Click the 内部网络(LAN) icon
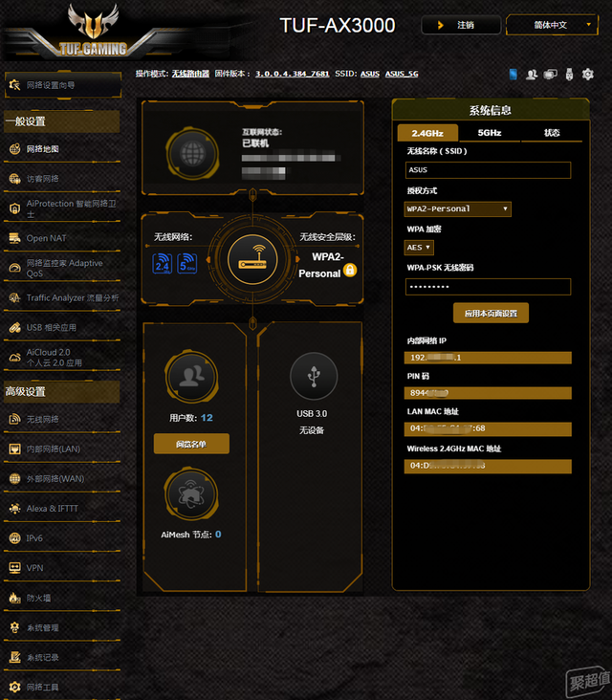 [x=14, y=448]
